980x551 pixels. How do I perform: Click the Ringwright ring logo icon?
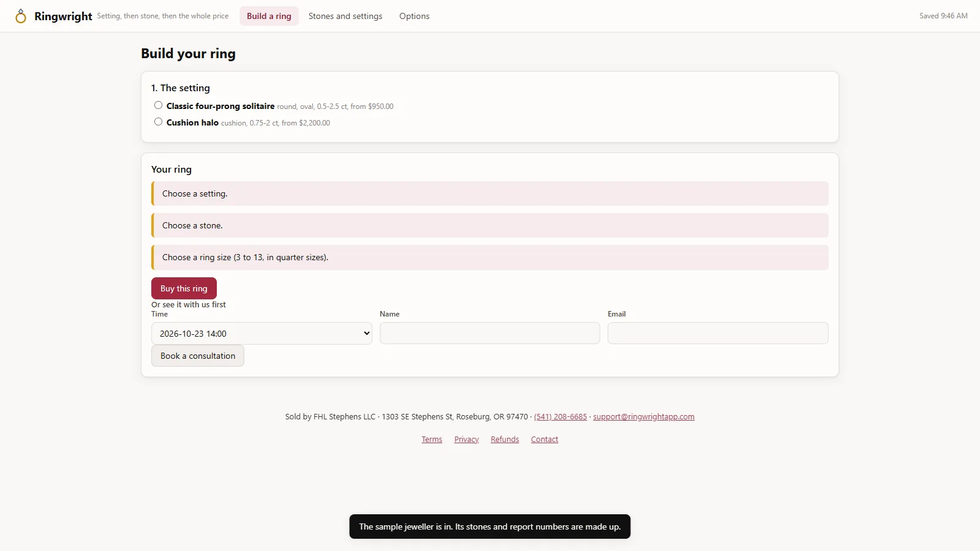click(21, 16)
